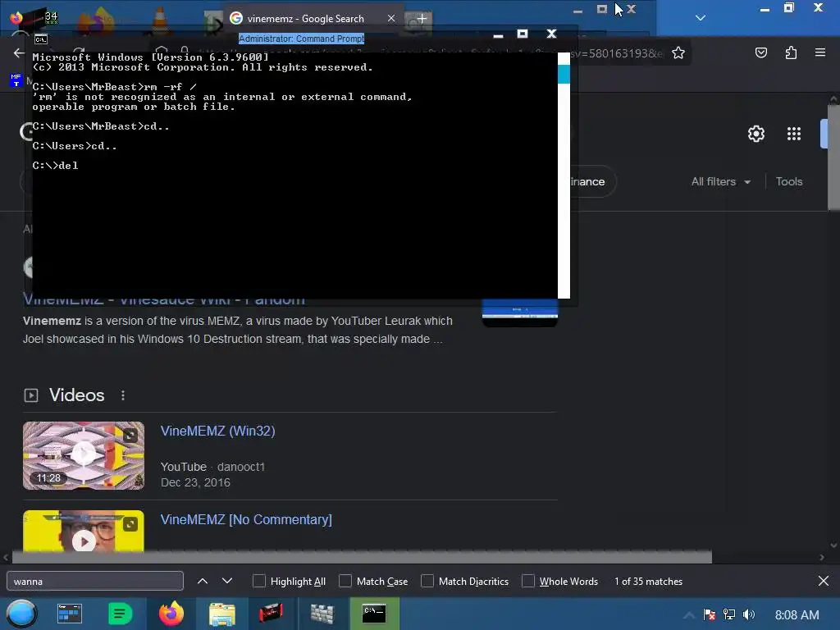Jump to next find match arrow
This screenshot has height=630, width=840.
227,581
